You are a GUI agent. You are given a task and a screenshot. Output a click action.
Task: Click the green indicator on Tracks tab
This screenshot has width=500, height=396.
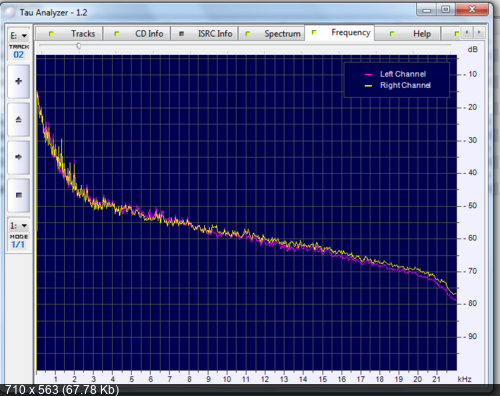click(x=51, y=34)
